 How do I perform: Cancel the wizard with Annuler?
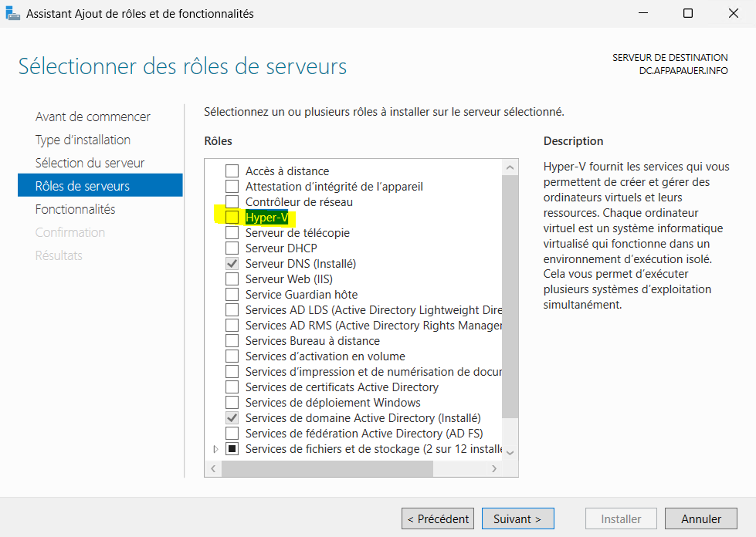(x=700, y=519)
